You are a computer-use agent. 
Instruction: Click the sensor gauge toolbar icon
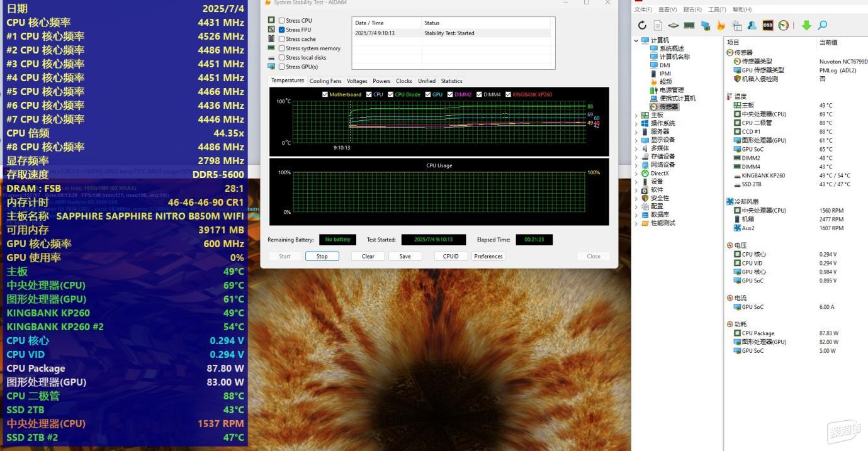[x=784, y=25]
